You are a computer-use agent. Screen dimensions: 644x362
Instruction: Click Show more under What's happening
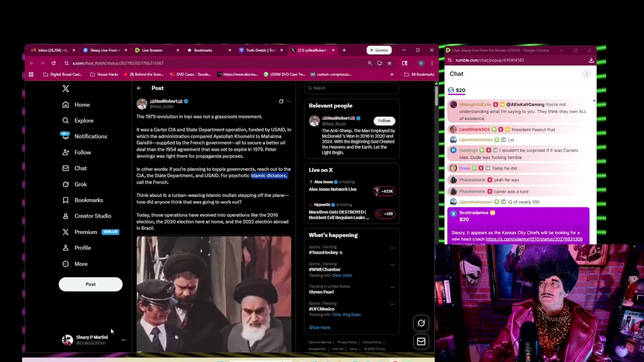pos(319,328)
